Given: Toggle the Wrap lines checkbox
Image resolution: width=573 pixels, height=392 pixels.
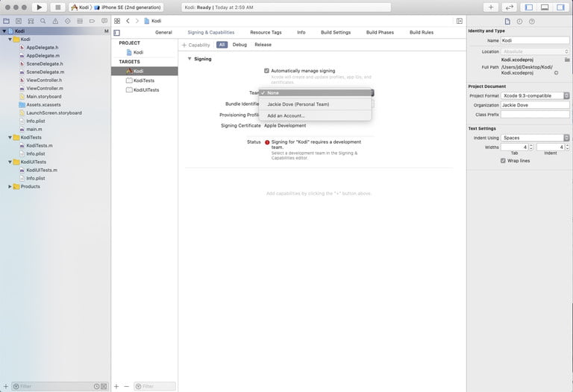Looking at the screenshot, I should (503, 160).
